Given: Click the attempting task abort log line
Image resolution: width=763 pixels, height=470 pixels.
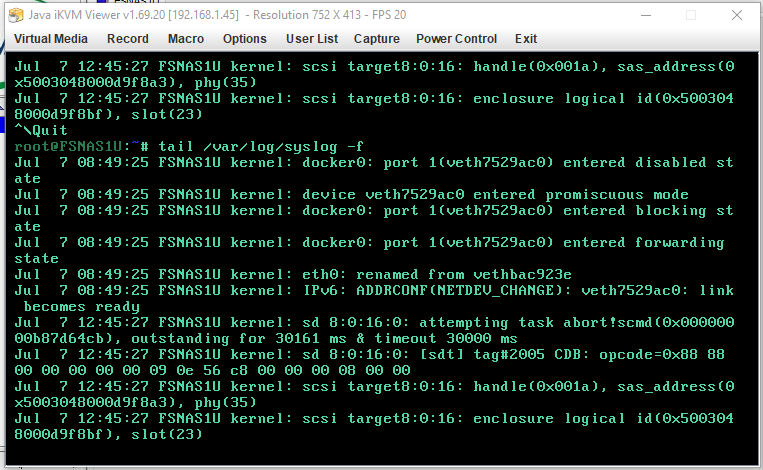Looking at the screenshot, I should tap(374, 330).
